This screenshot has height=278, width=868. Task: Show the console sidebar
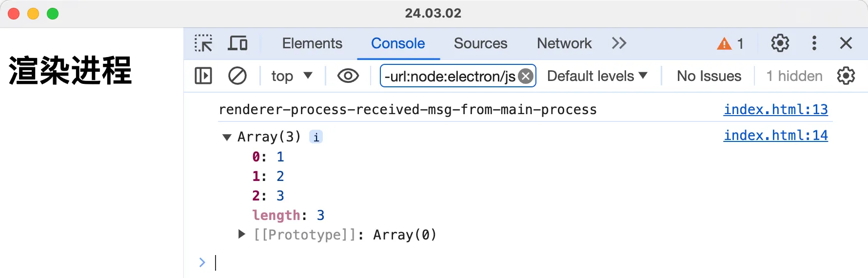point(203,76)
